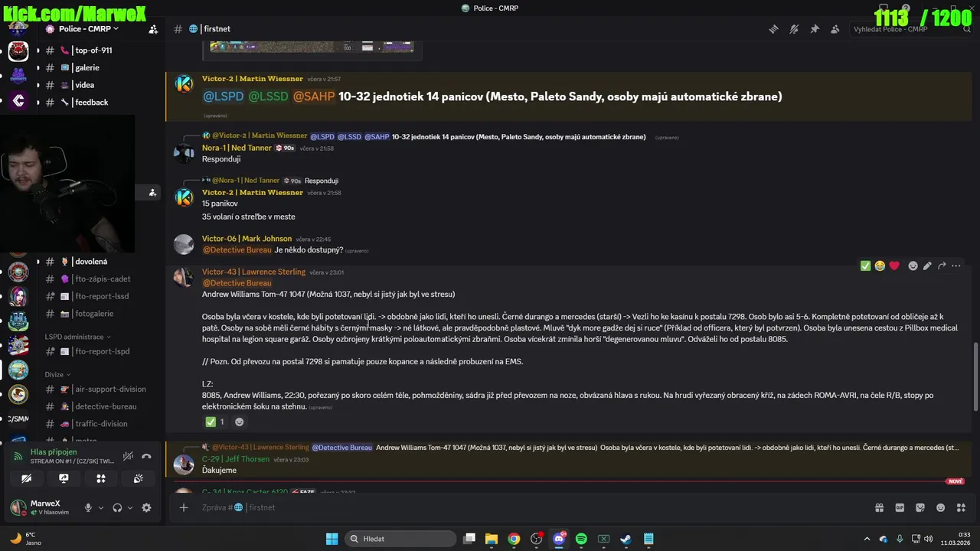The height and width of the screenshot is (551, 980).
Task: Open the air-support-division channel
Action: click(110, 390)
